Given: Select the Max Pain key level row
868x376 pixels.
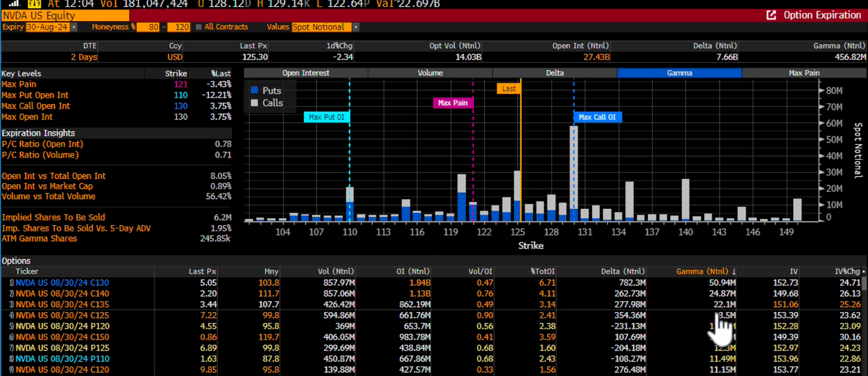Looking at the screenshot, I should click(x=116, y=84).
